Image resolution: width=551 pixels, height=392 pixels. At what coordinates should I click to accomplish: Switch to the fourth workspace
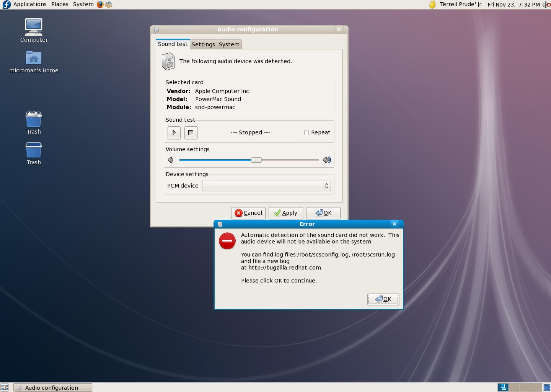[536, 387]
